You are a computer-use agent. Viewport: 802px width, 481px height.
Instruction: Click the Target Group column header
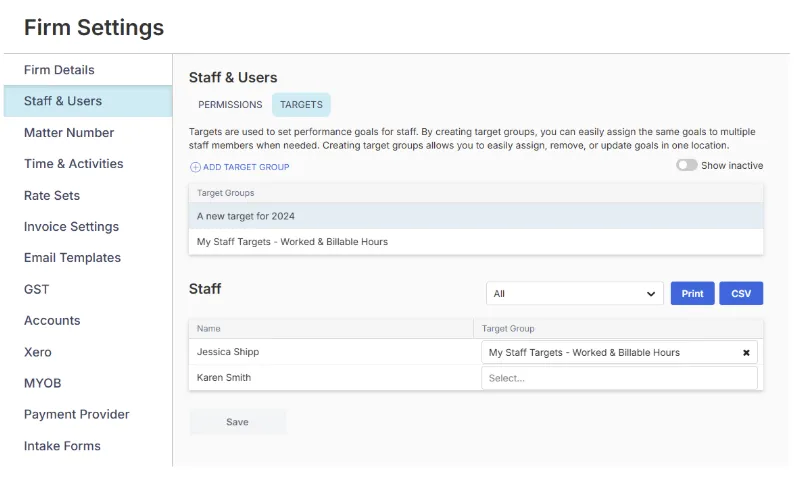coord(618,329)
